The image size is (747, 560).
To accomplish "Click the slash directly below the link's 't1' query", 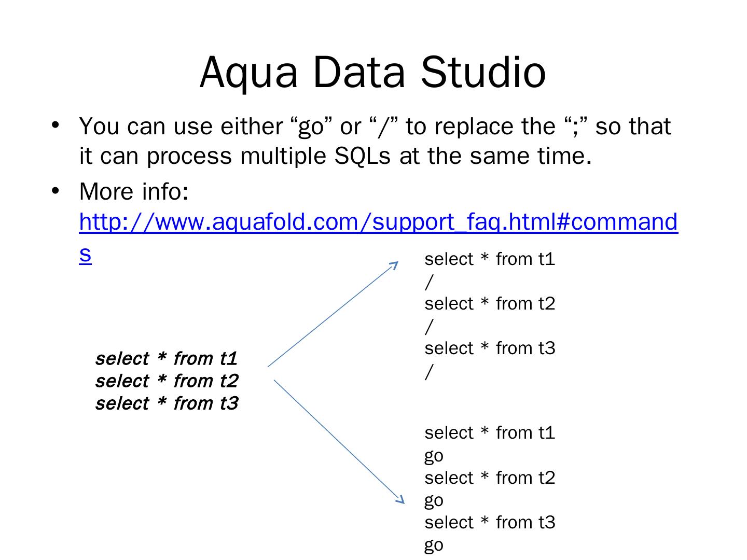I will click(x=428, y=283).
